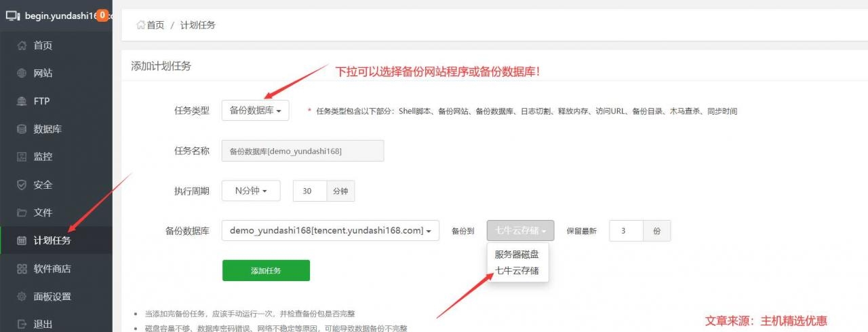Click the 执行周期 label
The image size is (868, 332).
[x=192, y=191]
